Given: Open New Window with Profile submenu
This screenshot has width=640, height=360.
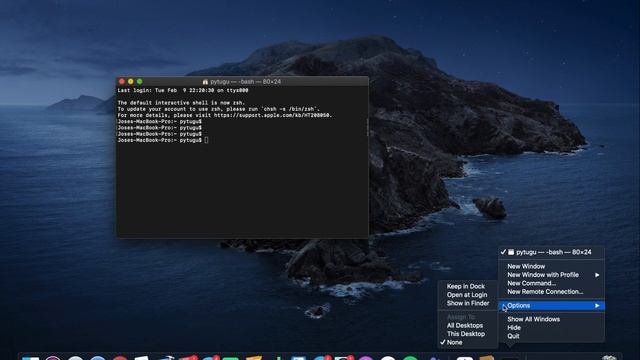Looking at the screenshot, I should 551,275.
